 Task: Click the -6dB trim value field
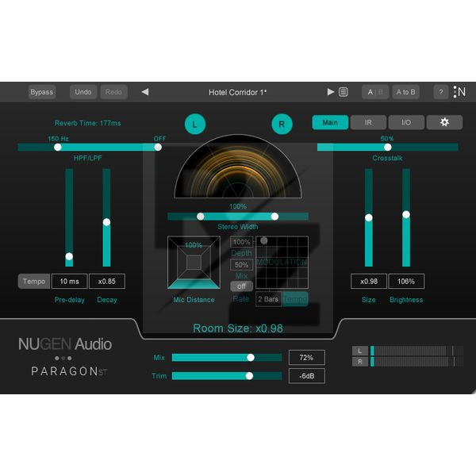point(306,376)
